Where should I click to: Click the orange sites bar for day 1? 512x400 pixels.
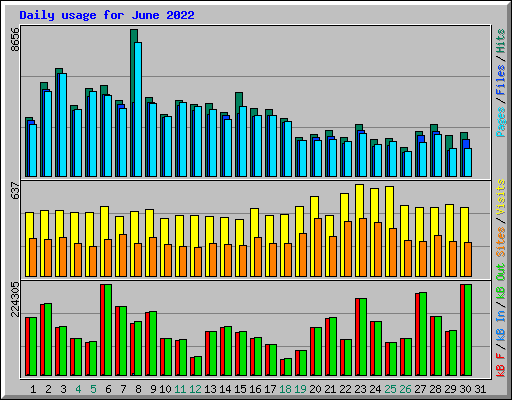33,257
